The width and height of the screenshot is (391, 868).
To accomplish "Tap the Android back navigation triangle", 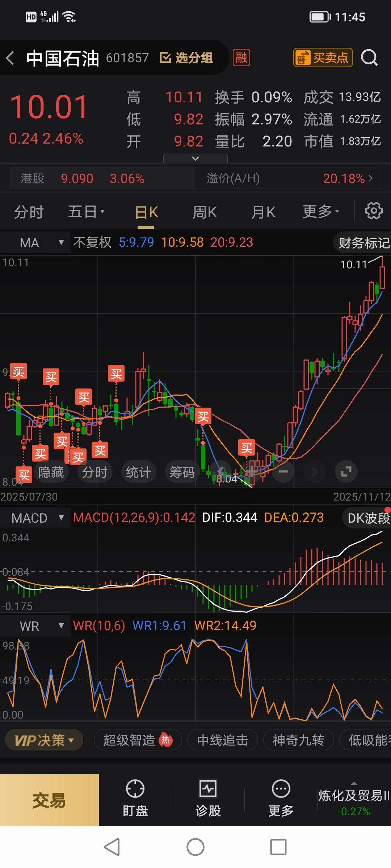I will [x=112, y=847].
